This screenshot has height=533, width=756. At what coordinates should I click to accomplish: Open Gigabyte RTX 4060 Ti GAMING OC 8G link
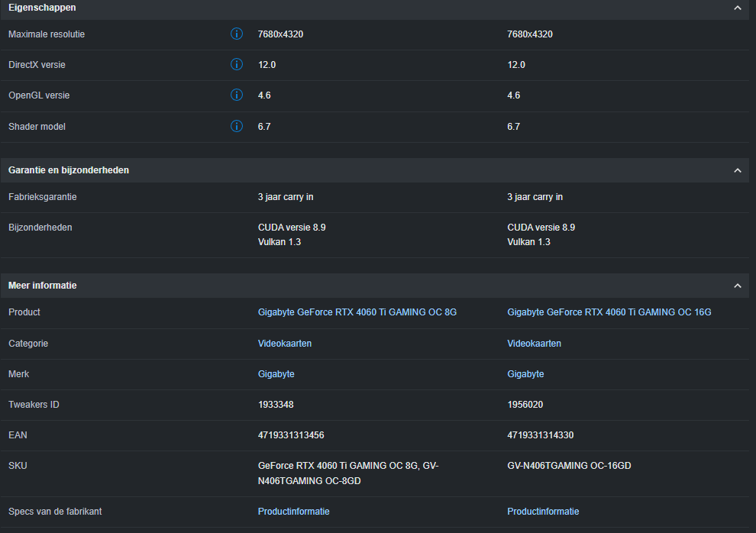[x=357, y=312]
